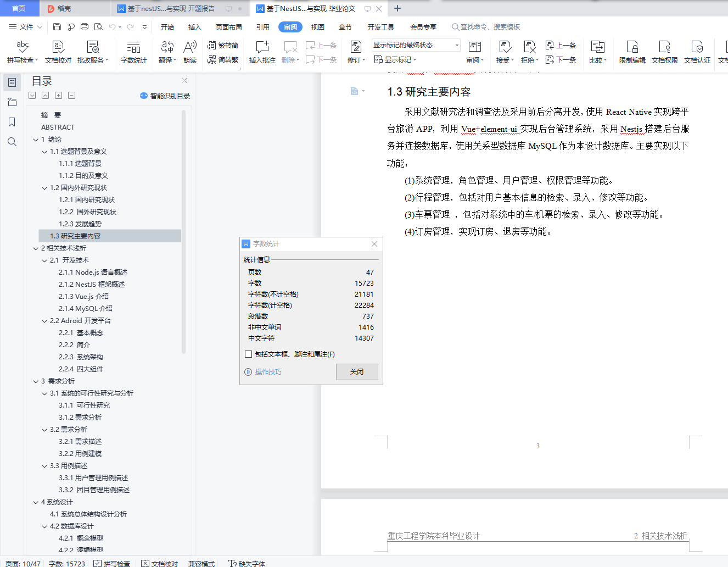Viewport: 728px width, 567px height.
Task: Open 文档校对 proofreading in ribbon
Action: (58, 52)
